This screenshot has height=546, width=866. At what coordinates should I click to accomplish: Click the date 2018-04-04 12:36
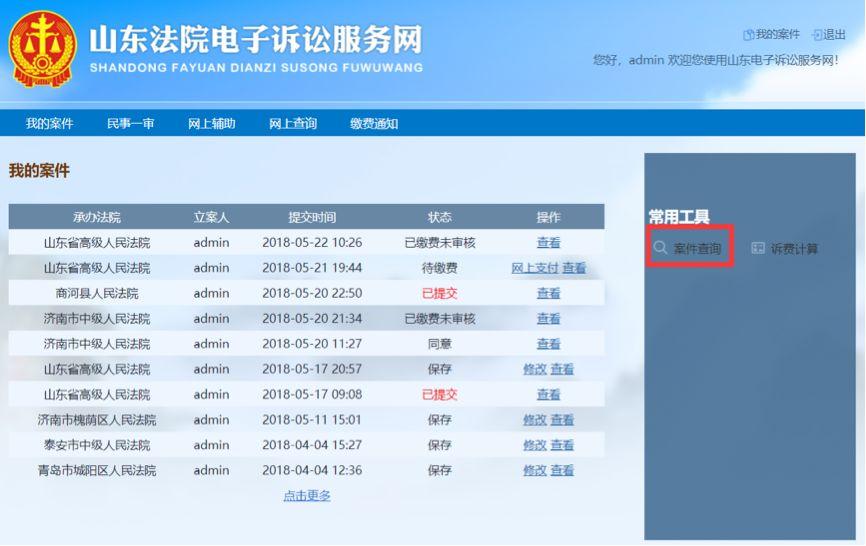tap(312, 470)
